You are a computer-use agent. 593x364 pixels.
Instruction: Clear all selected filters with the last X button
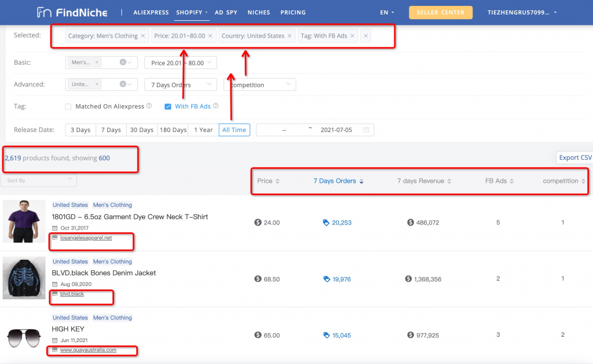tap(366, 36)
